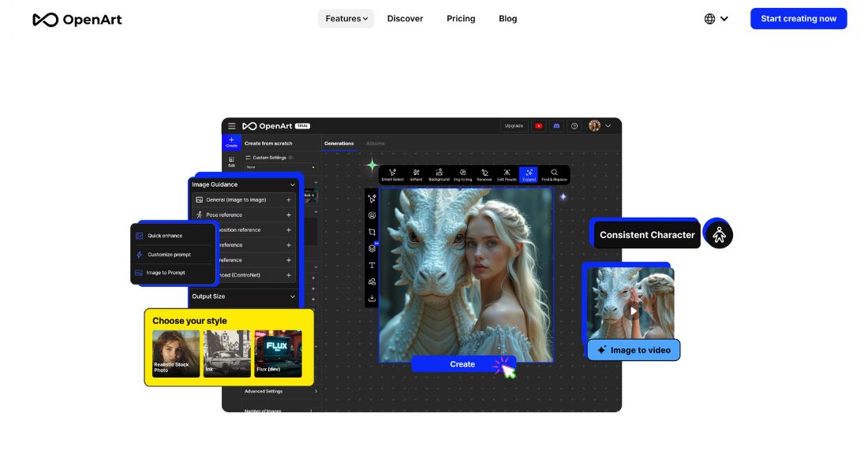Viewport: 868px width, 473px height.
Task: Select the Edit sidebar icon
Action: point(231,162)
